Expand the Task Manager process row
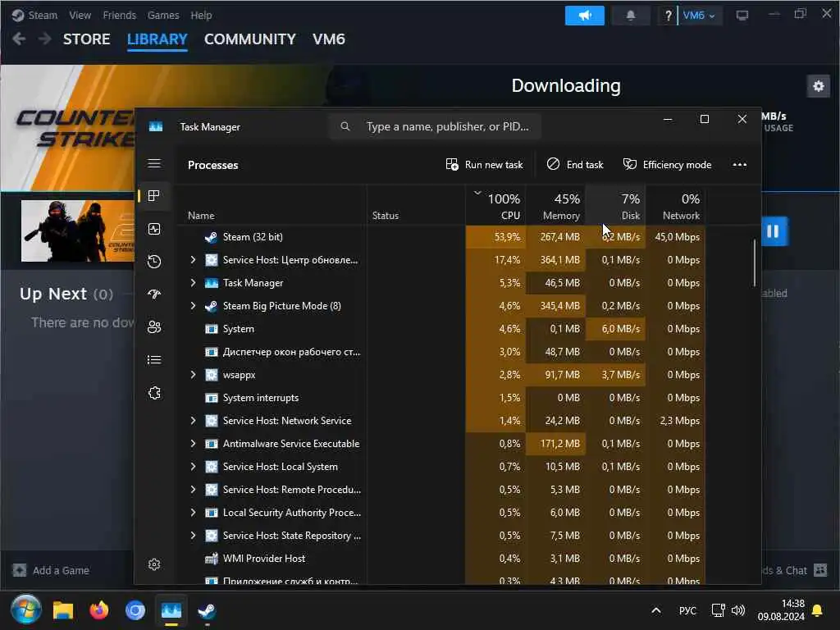Viewport: 840px width, 630px height. (x=193, y=283)
